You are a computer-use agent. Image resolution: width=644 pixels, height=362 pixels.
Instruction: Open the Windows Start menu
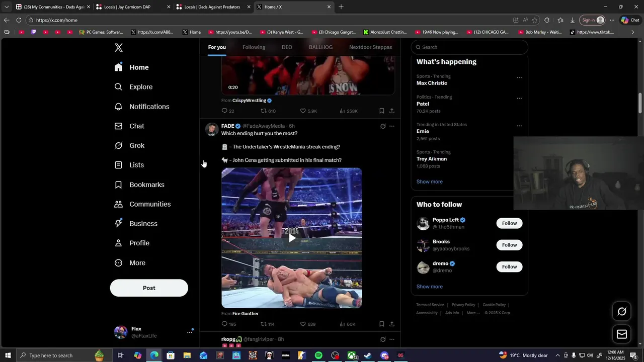[8, 355]
